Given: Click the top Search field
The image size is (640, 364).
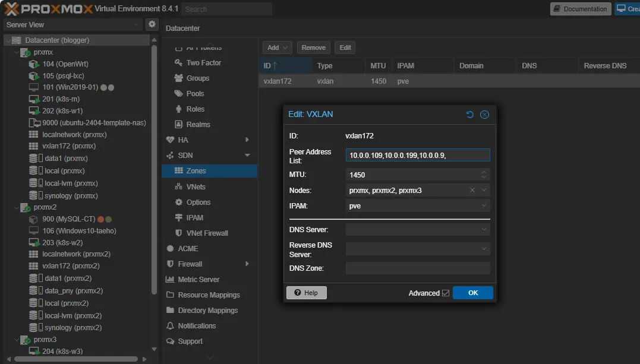Looking at the screenshot, I should coord(227,9).
